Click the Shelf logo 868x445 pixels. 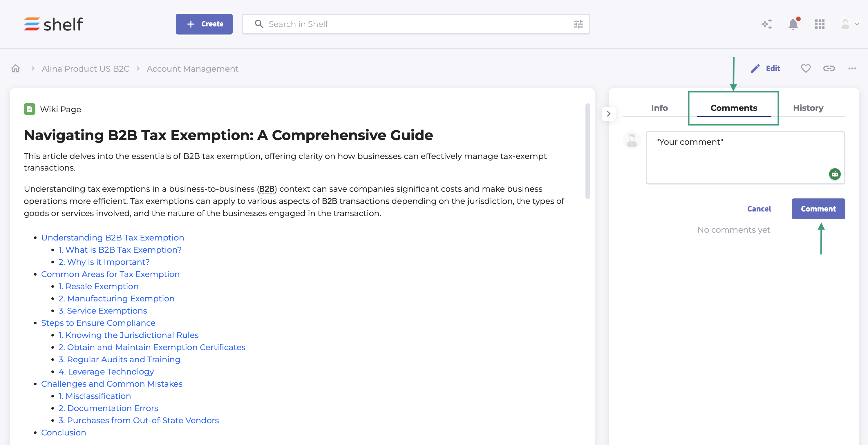53,24
